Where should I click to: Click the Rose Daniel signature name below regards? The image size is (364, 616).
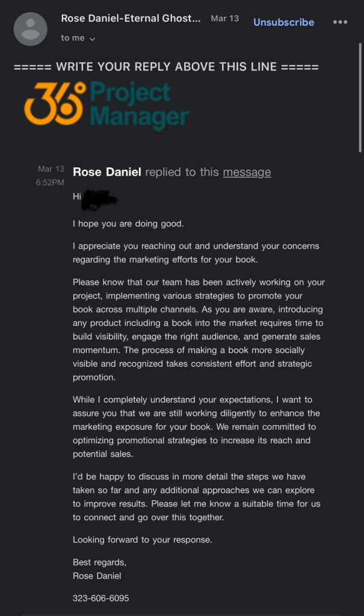pyautogui.click(x=97, y=576)
